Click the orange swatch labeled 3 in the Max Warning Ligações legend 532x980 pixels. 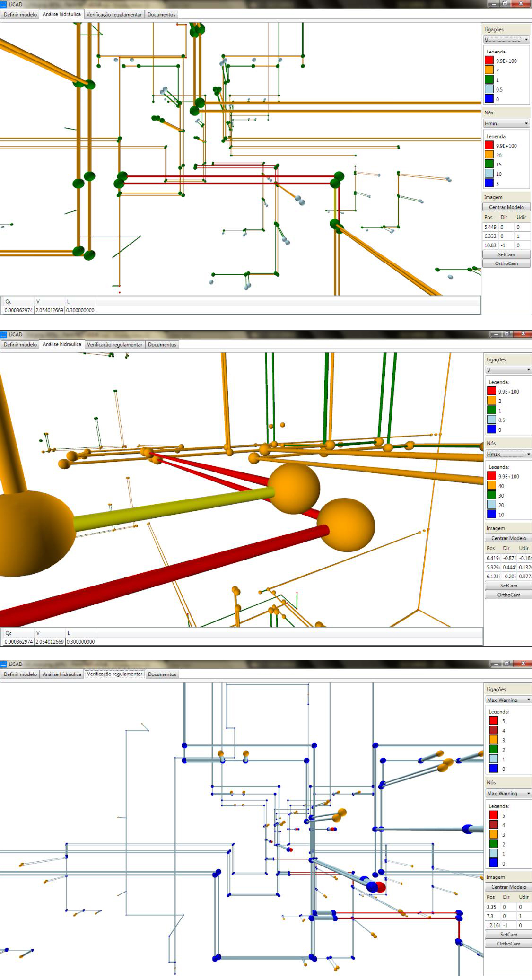coord(493,740)
